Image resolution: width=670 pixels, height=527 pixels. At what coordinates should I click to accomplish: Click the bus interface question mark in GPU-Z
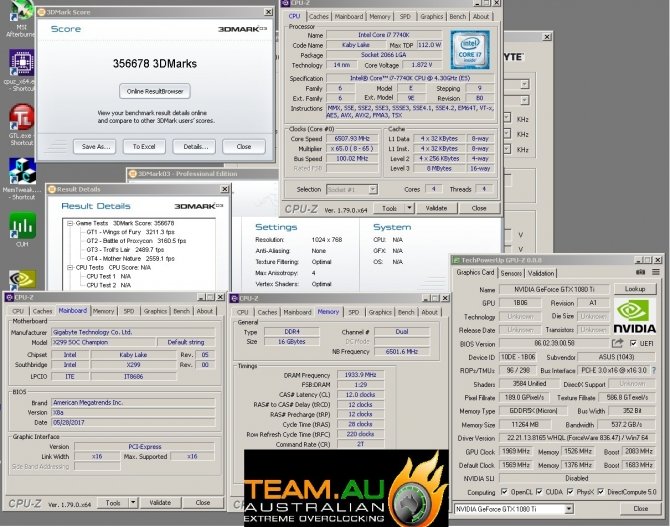point(653,370)
